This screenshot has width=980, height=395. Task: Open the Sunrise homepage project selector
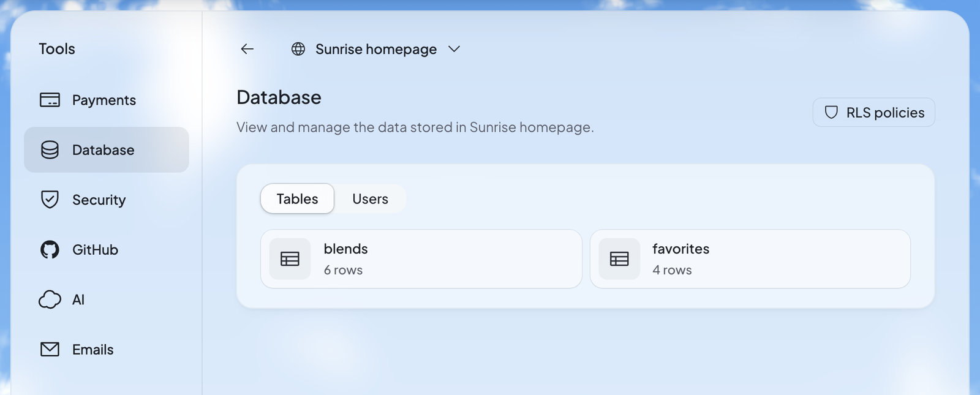tap(375, 49)
